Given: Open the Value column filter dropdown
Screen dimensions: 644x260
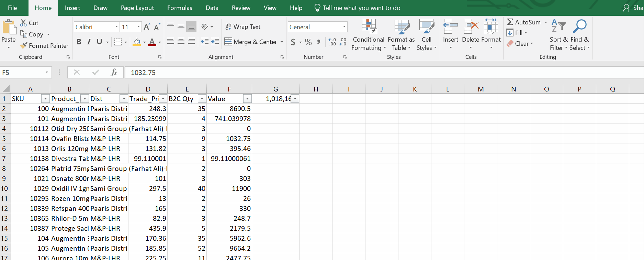Looking at the screenshot, I should [247, 99].
